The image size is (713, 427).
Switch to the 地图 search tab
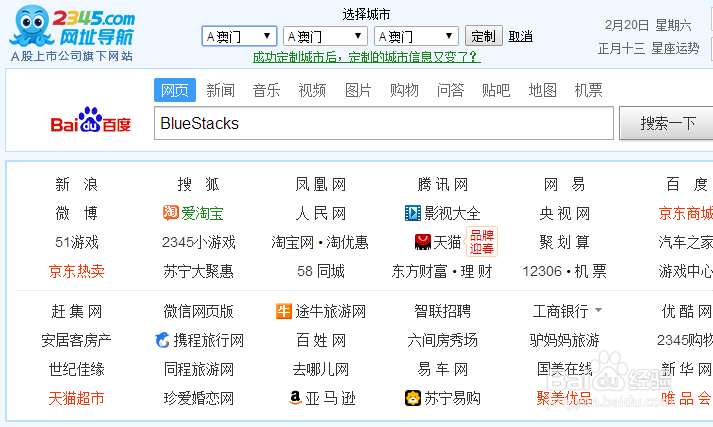pos(542,90)
